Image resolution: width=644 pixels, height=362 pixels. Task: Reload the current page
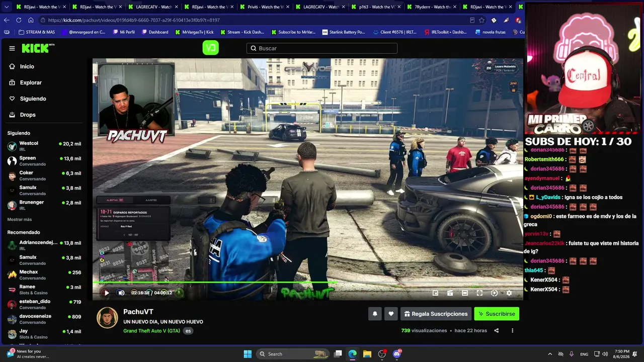click(19, 20)
